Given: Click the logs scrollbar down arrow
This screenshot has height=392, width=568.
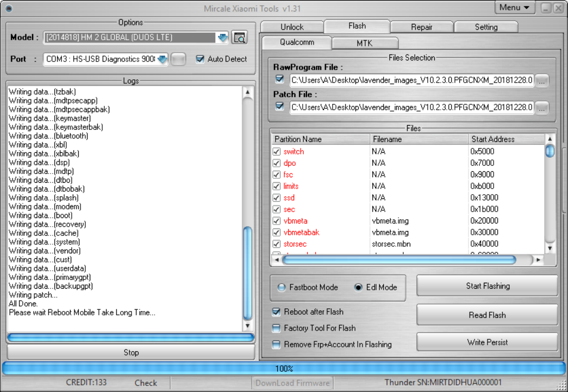Looking at the screenshot, I should tap(247, 326).
